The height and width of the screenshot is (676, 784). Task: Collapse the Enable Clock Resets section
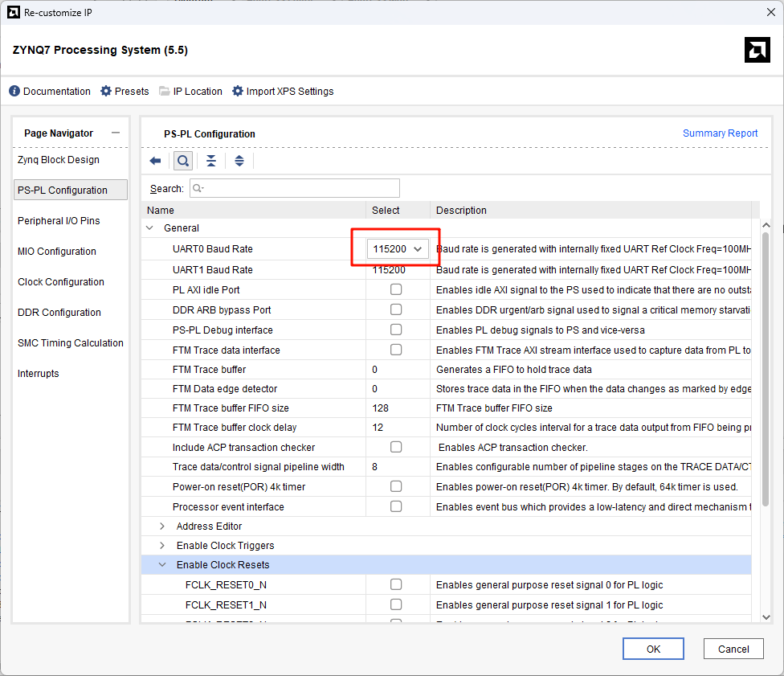pos(162,565)
